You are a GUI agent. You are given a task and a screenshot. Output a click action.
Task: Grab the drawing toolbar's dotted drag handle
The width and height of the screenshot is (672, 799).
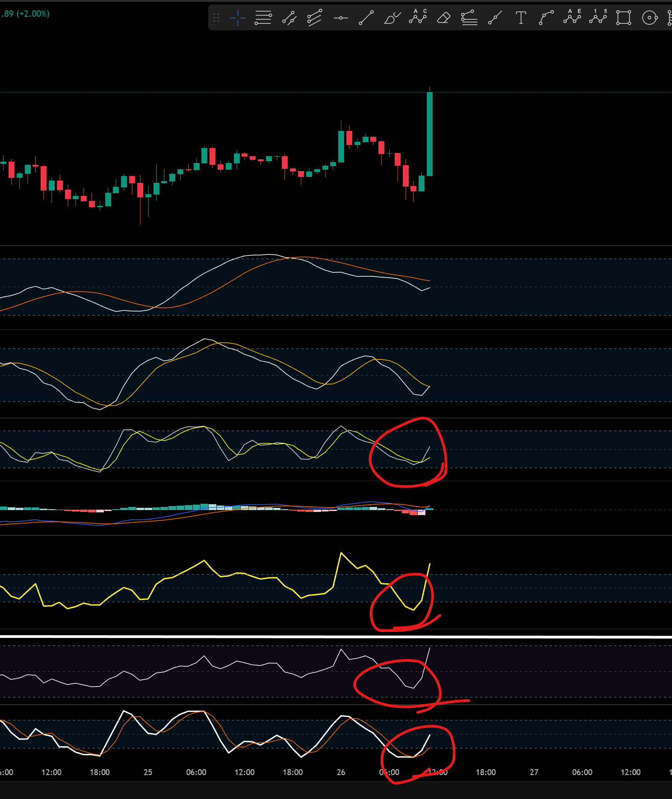[216, 18]
